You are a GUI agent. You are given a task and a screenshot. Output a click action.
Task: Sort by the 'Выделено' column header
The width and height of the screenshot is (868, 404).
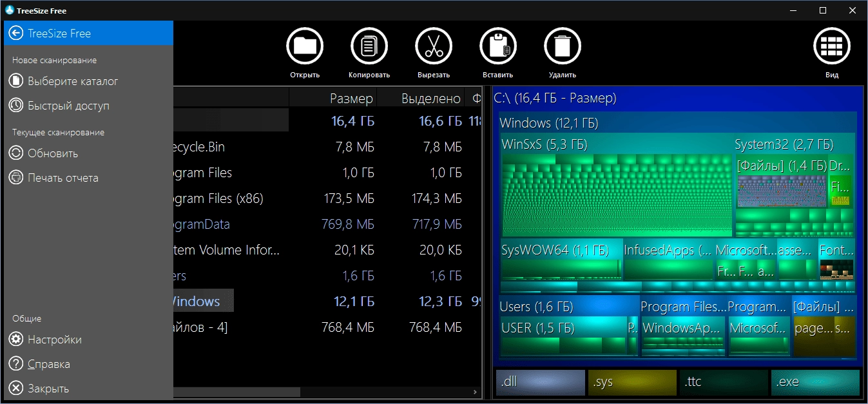(421, 99)
